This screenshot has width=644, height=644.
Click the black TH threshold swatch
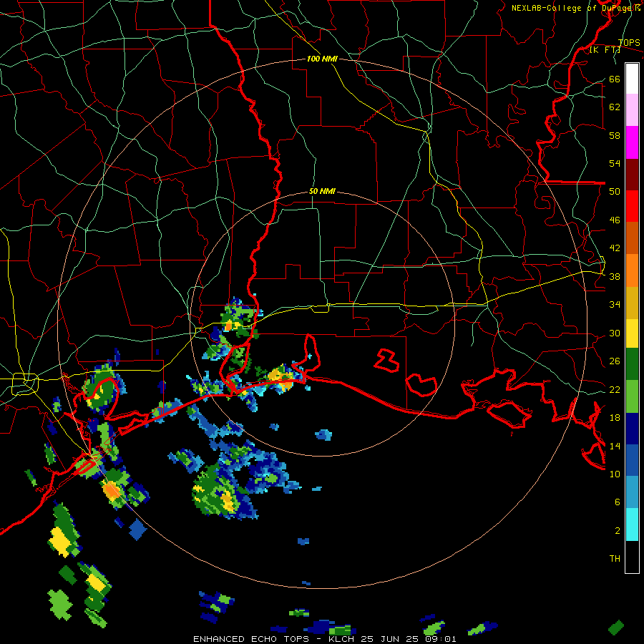click(x=632, y=557)
